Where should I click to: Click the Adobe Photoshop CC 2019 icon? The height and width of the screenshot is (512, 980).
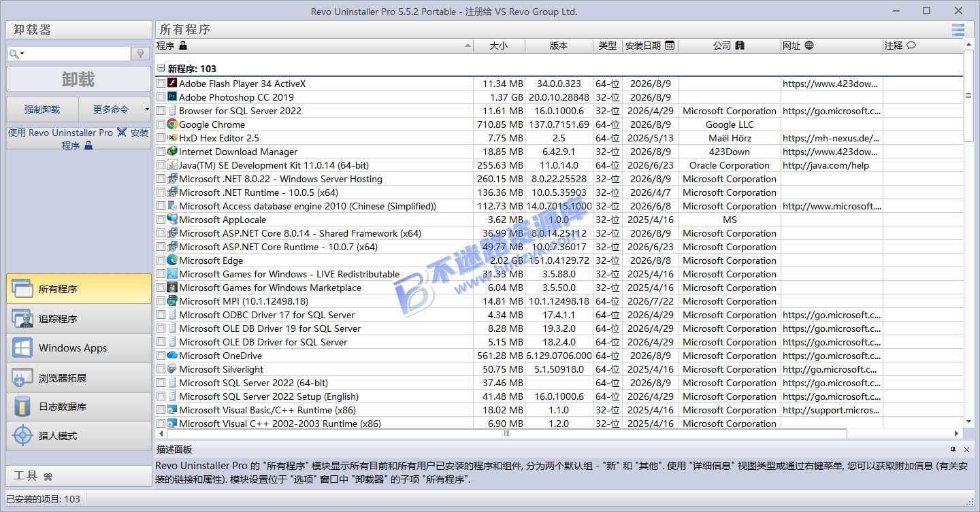[172, 97]
